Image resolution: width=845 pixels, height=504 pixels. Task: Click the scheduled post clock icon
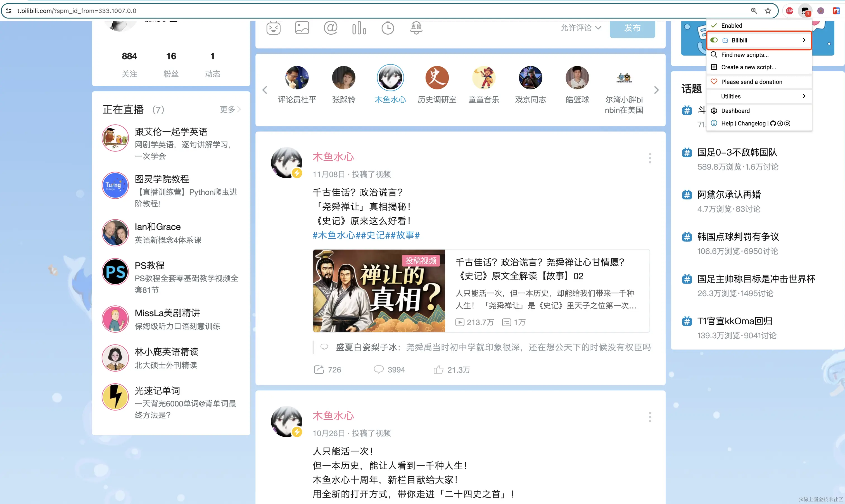(x=388, y=28)
